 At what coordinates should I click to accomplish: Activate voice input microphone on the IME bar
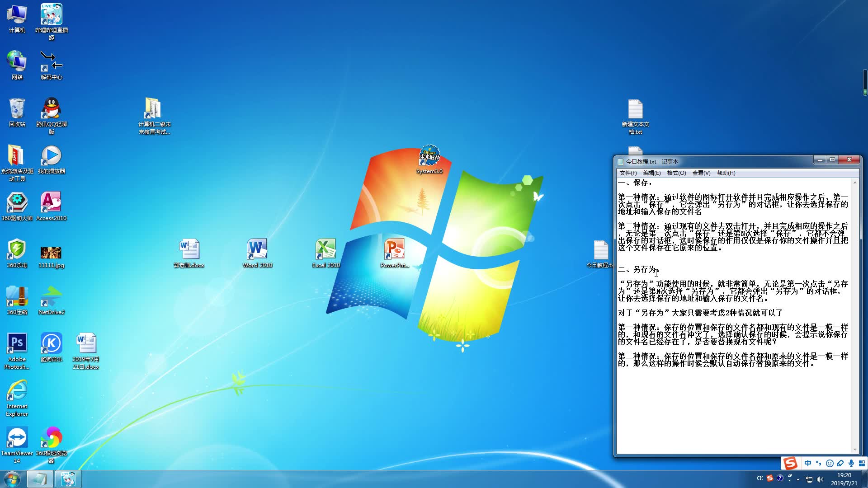click(x=851, y=463)
